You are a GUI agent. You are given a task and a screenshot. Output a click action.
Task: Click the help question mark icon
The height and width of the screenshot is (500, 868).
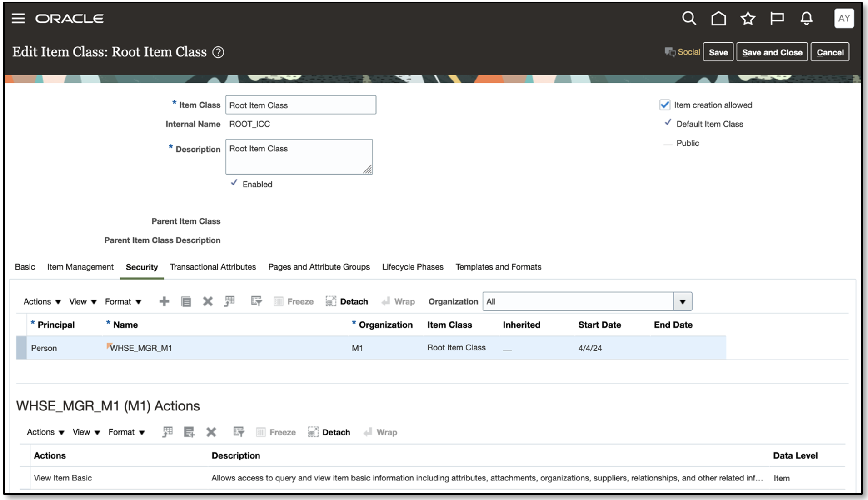point(218,52)
